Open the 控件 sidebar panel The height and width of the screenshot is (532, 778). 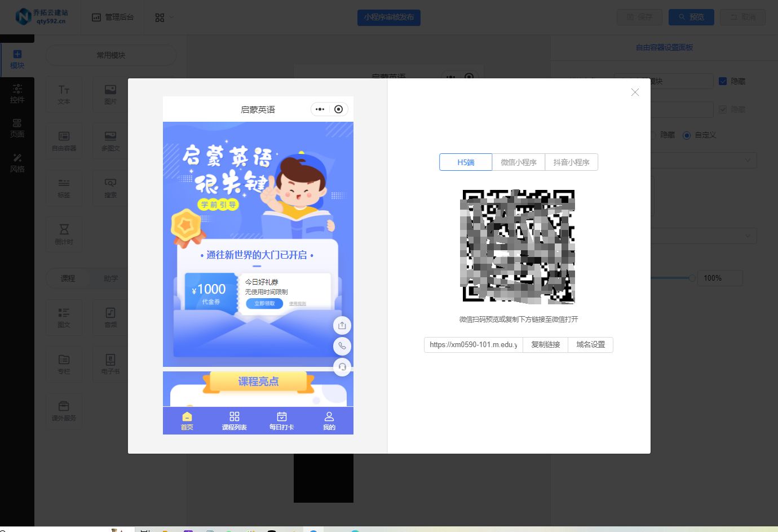point(17,94)
